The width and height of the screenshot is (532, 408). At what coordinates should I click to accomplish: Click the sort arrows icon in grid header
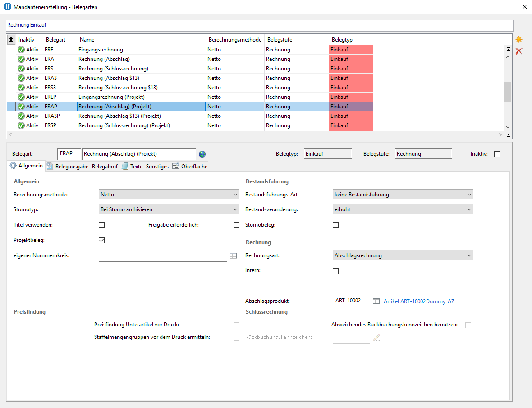pos(11,40)
